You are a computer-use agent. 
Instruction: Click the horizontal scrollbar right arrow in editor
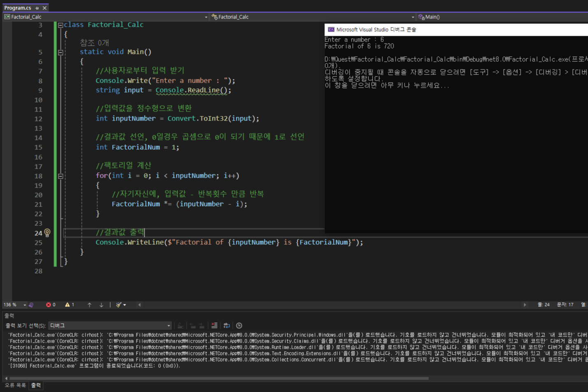[525, 305]
